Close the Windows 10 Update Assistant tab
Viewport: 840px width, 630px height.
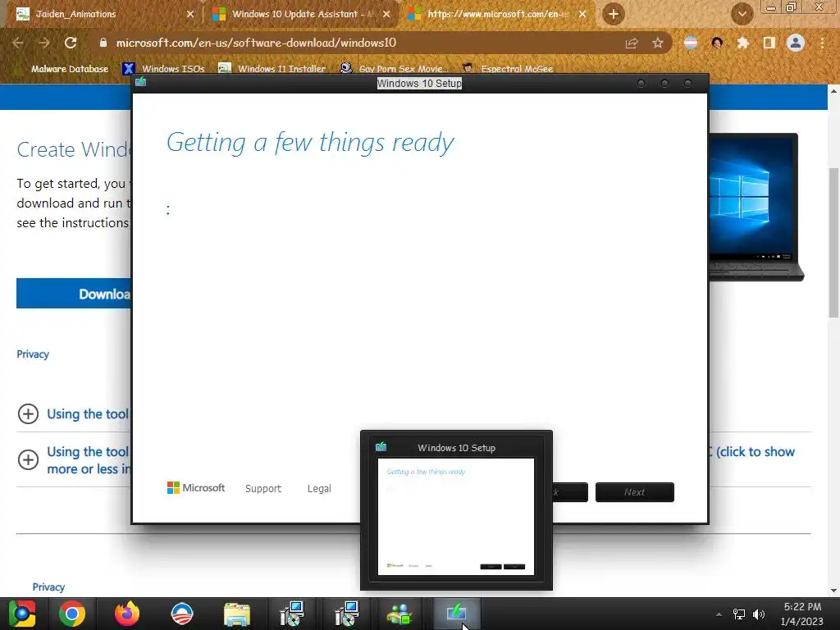click(x=386, y=15)
